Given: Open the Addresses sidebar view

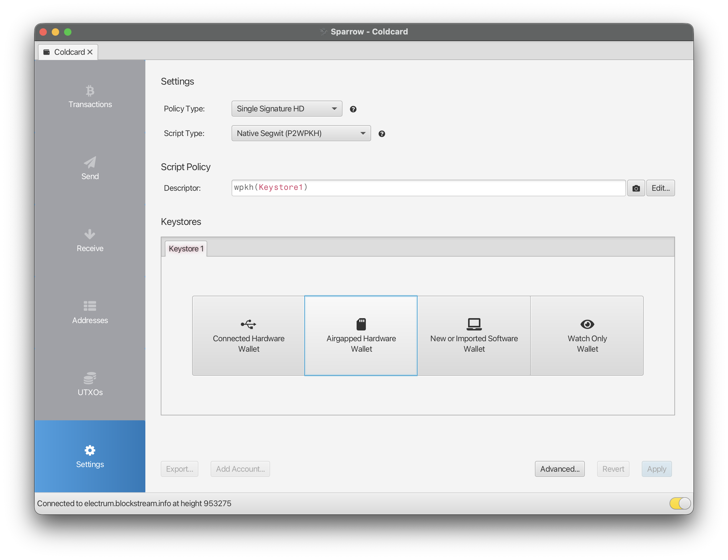Looking at the screenshot, I should pos(90,312).
